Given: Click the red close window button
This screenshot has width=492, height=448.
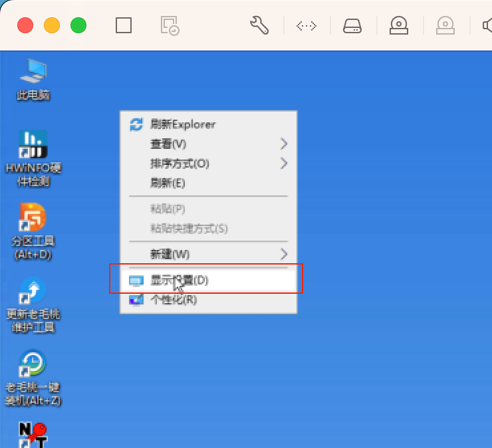Looking at the screenshot, I should [x=25, y=25].
